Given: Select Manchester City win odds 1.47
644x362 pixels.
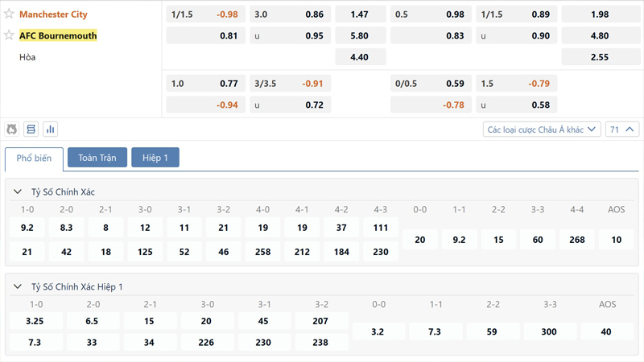Looking at the screenshot, I should click(x=360, y=14).
